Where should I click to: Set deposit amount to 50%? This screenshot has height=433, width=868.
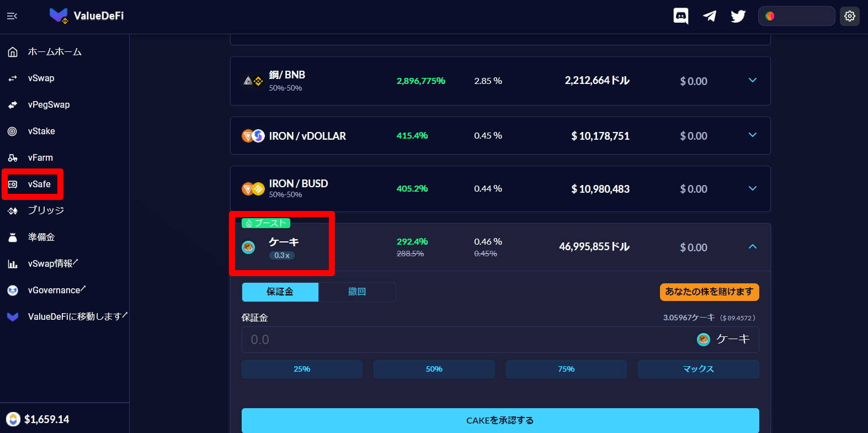(434, 369)
